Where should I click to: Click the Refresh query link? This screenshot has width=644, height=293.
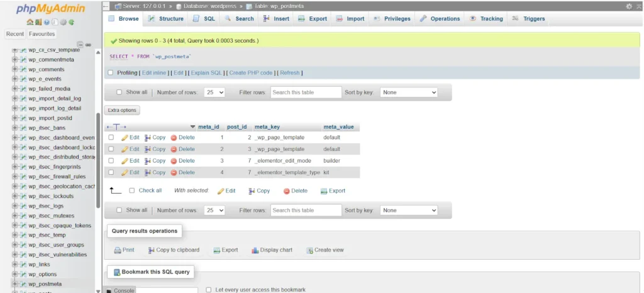click(290, 73)
